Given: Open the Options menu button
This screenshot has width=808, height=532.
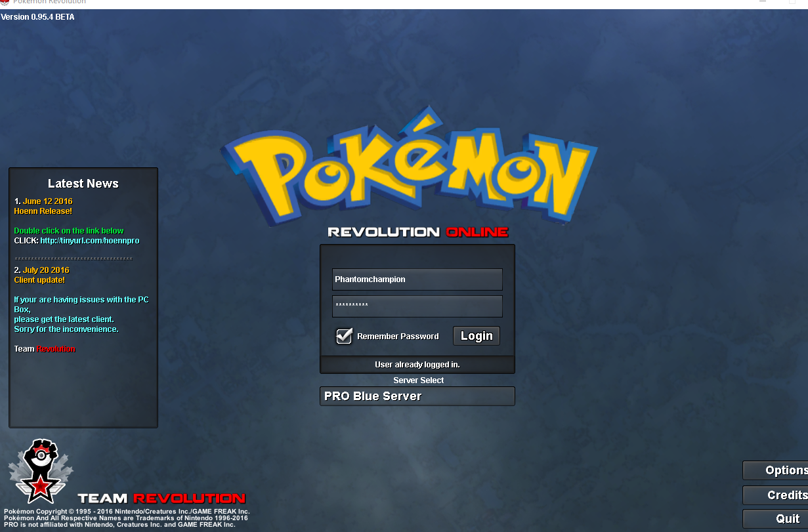Looking at the screenshot, I should [x=775, y=470].
